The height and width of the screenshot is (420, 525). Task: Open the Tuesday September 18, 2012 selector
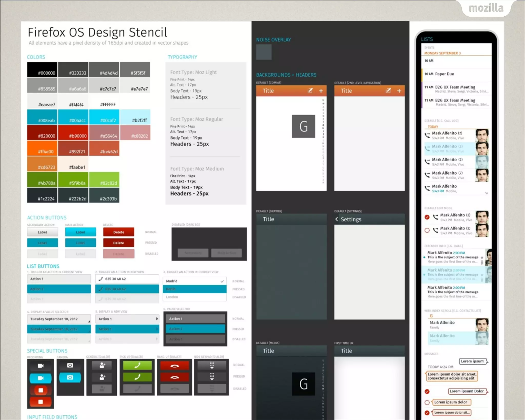(59, 319)
